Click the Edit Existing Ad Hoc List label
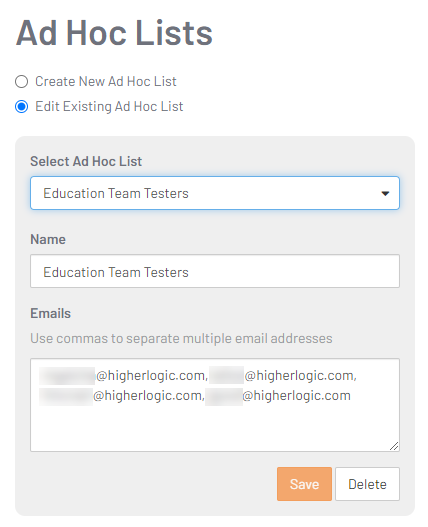428x527 pixels. click(109, 107)
